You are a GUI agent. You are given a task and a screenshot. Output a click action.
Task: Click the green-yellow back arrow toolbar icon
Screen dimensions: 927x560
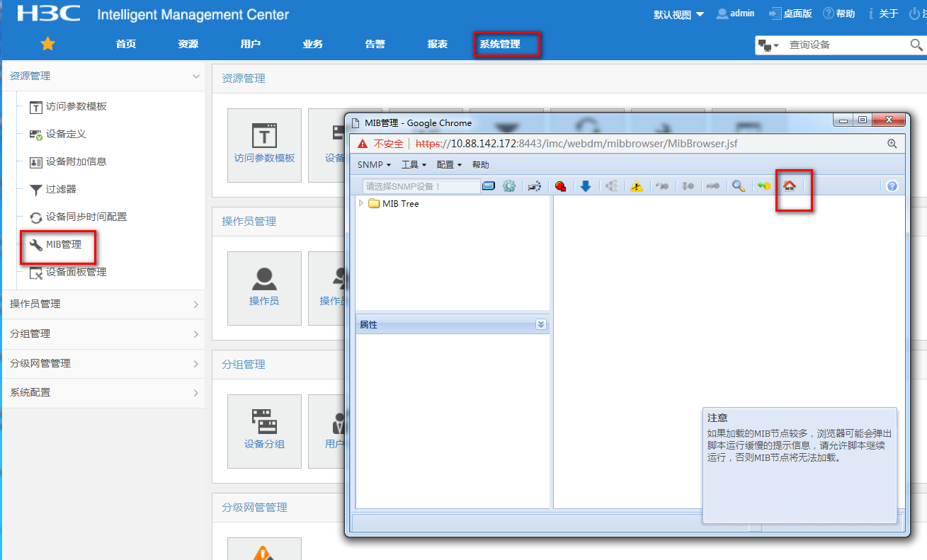pos(763,186)
